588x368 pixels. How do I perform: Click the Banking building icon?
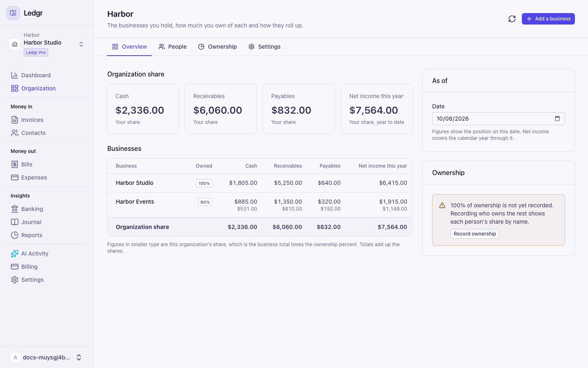(x=15, y=209)
